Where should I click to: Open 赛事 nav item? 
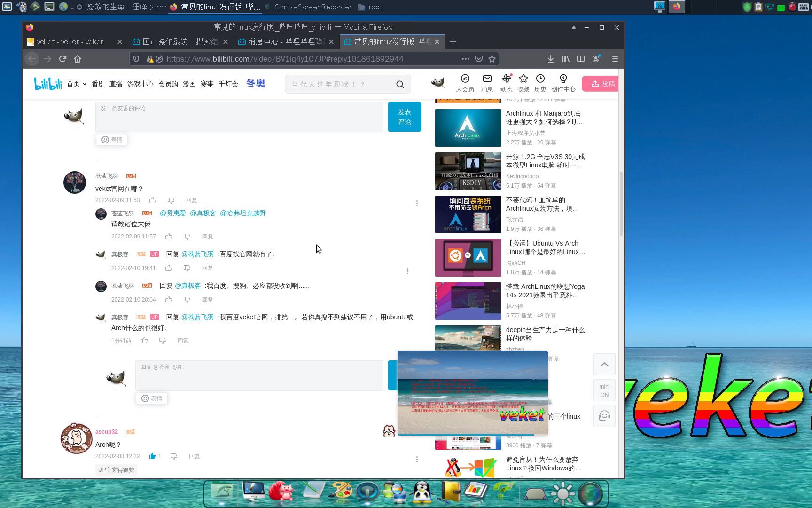click(207, 84)
